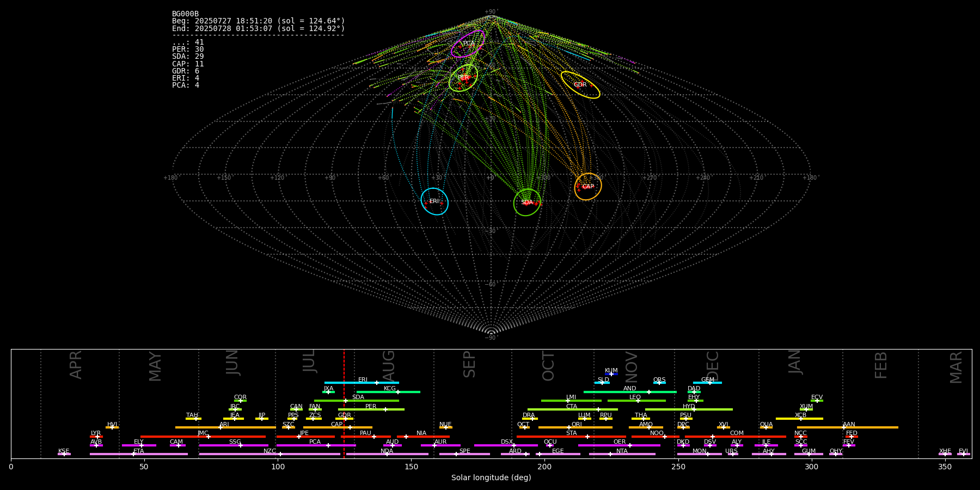Screen dimensions: 980x490
Task: Click the AND shower bar label in timeline
Action: (630, 389)
